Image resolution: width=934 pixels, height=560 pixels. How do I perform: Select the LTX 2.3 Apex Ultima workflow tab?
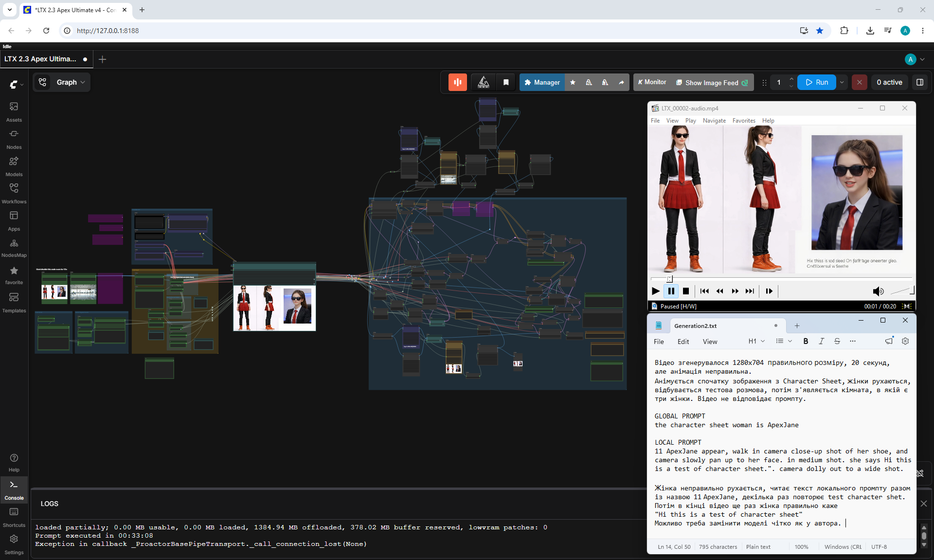pyautogui.click(x=46, y=59)
